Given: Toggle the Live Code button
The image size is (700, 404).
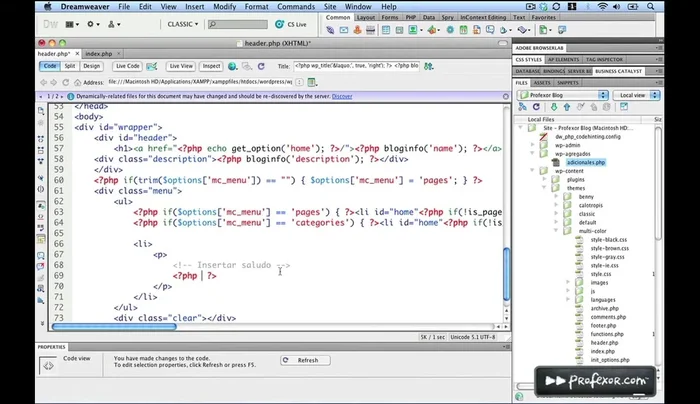Looking at the screenshot, I should point(128,66).
